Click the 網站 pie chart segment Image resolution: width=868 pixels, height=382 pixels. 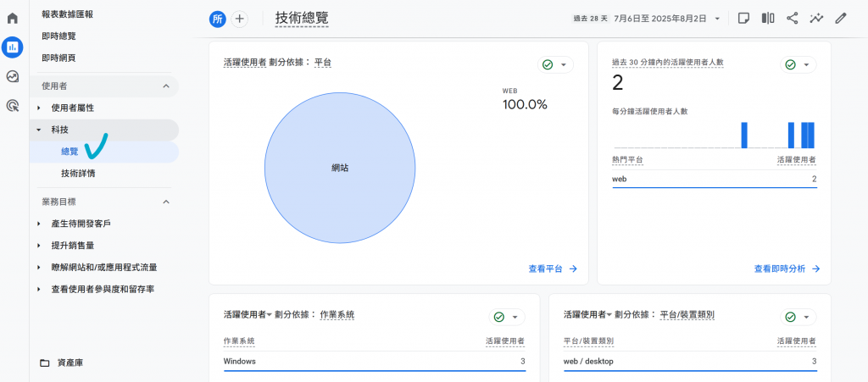[x=340, y=169]
